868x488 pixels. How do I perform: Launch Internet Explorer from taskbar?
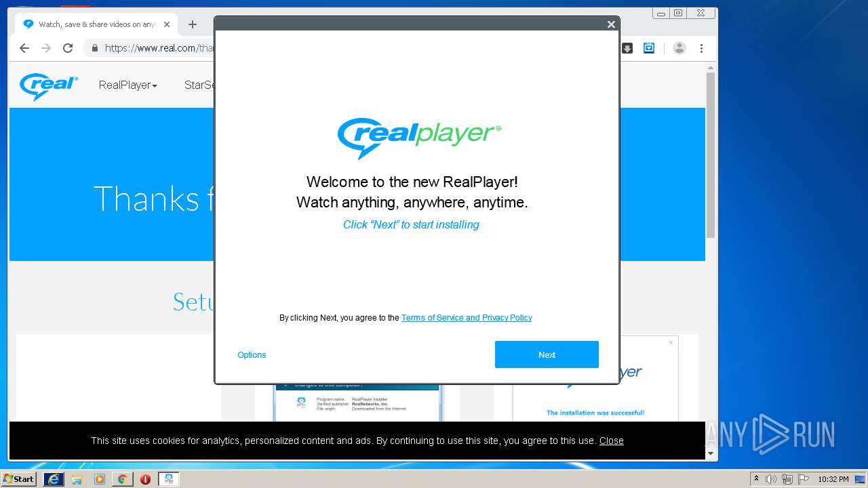click(53, 479)
